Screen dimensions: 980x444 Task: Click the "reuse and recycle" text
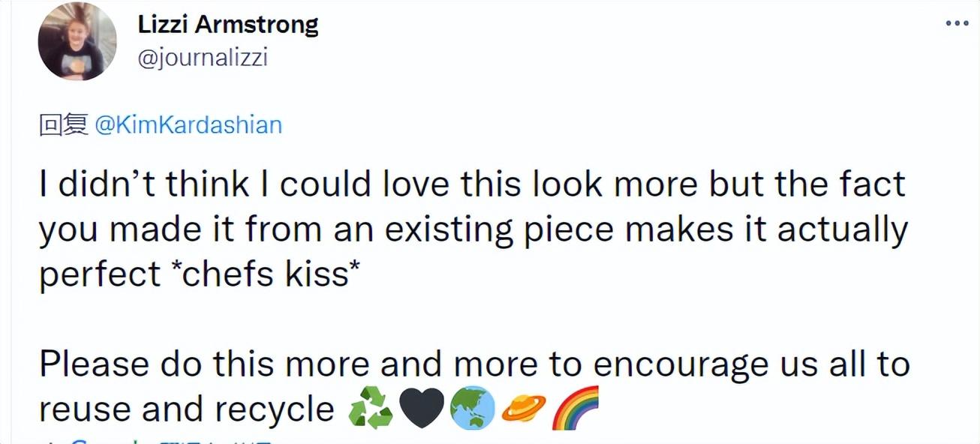186,409
